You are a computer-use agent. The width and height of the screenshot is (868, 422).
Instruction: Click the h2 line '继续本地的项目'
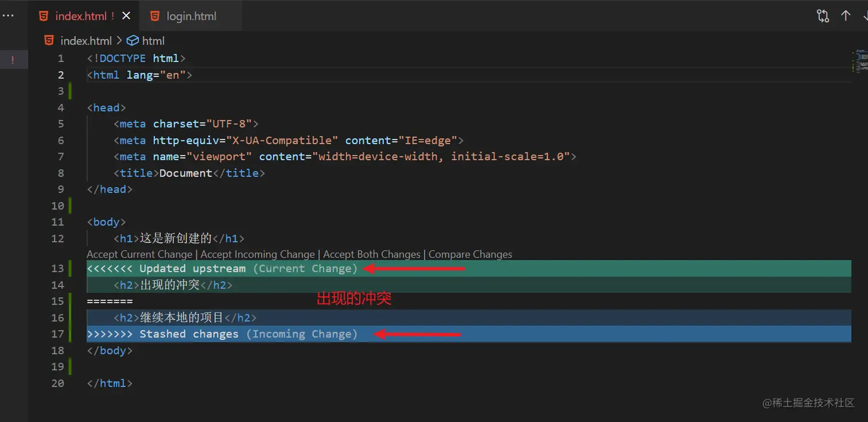point(185,318)
